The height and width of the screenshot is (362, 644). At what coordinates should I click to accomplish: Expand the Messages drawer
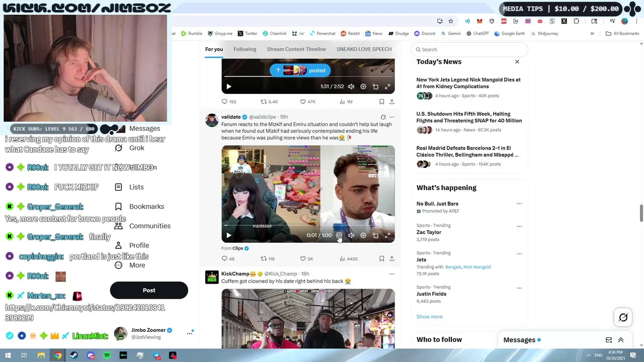coord(621,340)
